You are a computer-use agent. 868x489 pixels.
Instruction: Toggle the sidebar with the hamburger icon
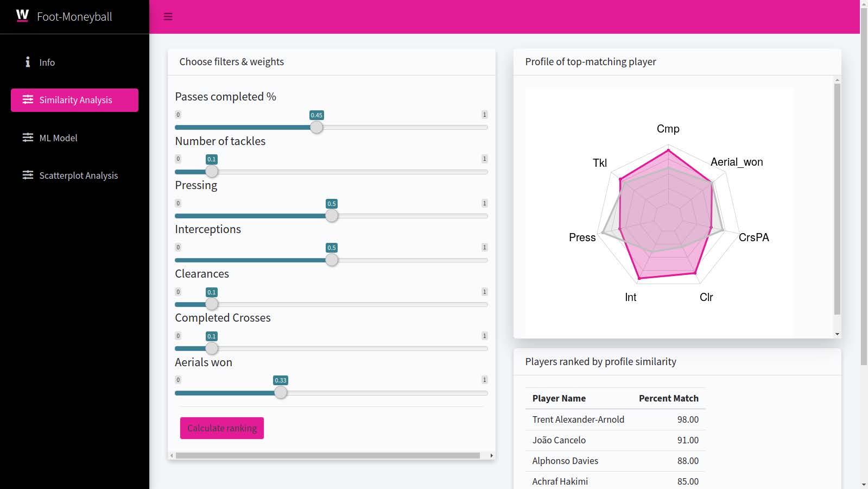point(168,17)
